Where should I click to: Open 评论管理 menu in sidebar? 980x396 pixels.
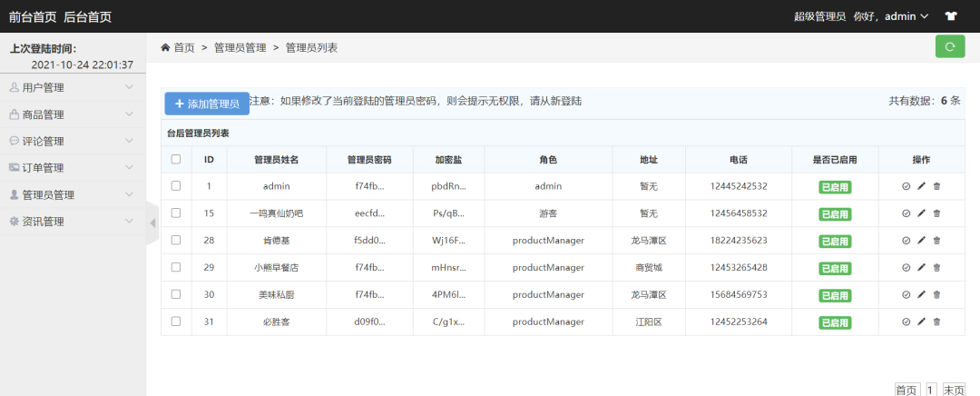(73, 142)
